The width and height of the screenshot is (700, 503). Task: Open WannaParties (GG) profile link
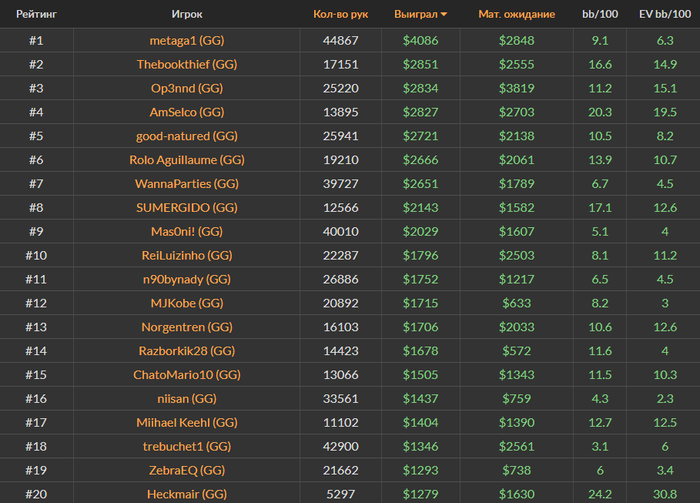pyautogui.click(x=186, y=184)
